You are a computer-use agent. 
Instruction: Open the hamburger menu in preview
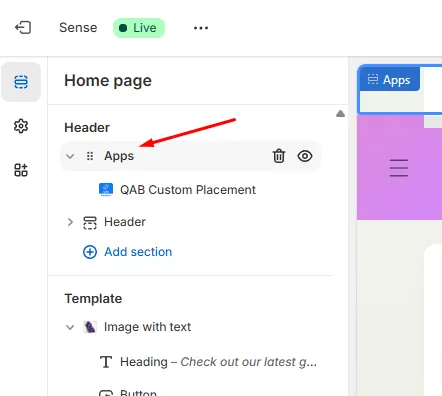[x=399, y=168]
